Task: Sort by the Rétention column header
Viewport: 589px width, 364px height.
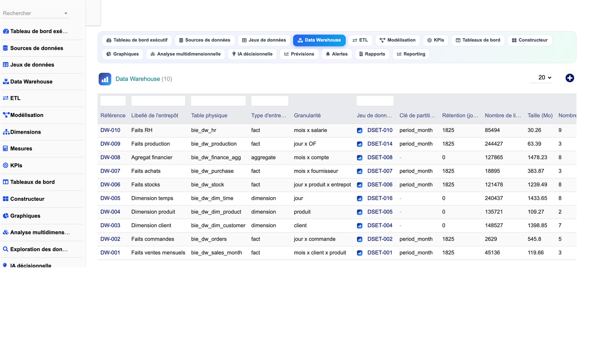Action: (460, 116)
